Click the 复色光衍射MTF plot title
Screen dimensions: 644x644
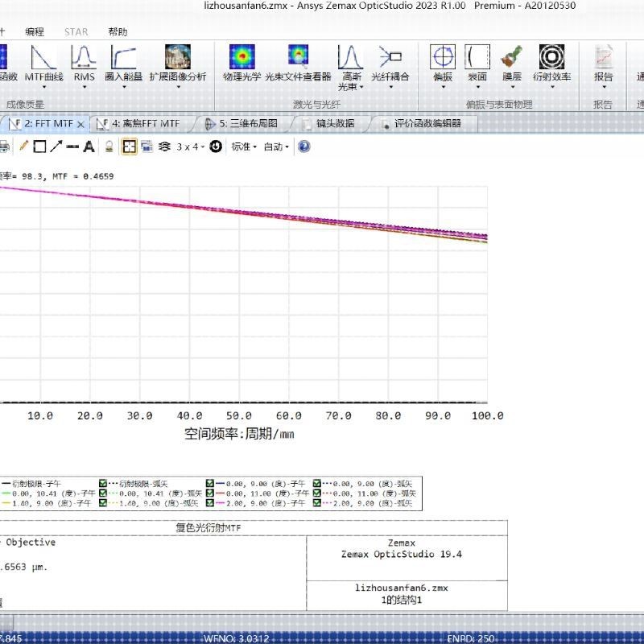(x=208, y=528)
